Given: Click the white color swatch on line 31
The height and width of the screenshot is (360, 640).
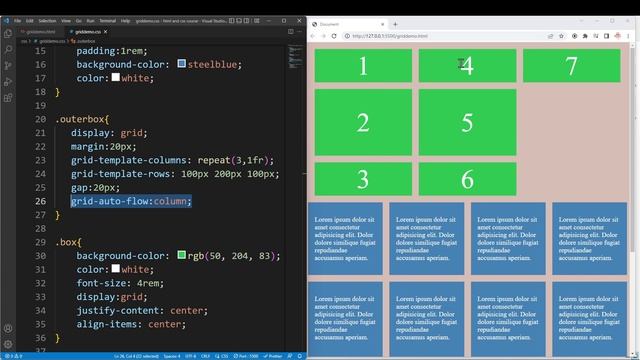Looking at the screenshot, I should pyautogui.click(x=116, y=268).
